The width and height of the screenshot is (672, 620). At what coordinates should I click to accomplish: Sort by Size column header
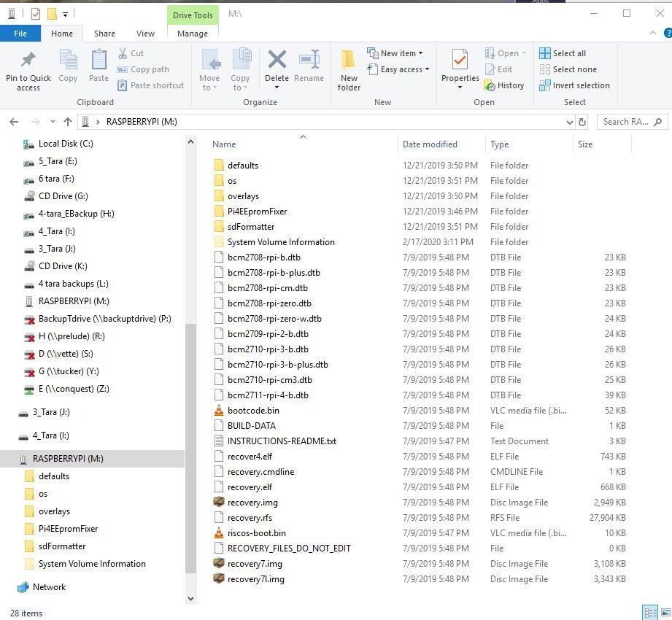[x=602, y=144]
